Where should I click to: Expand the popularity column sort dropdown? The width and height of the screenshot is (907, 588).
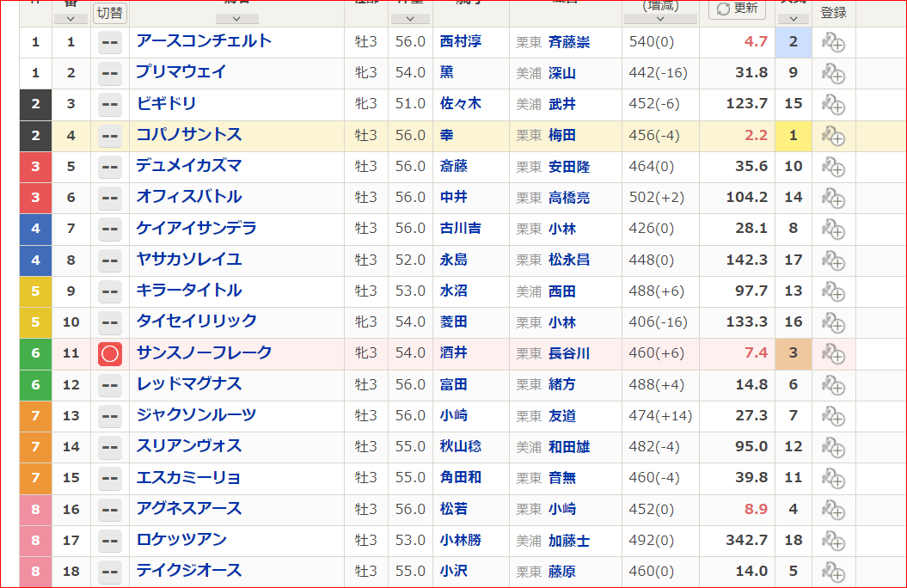click(793, 18)
